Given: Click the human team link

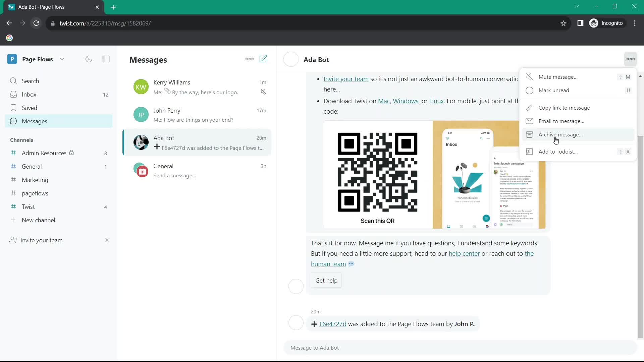Looking at the screenshot, I should tap(328, 264).
